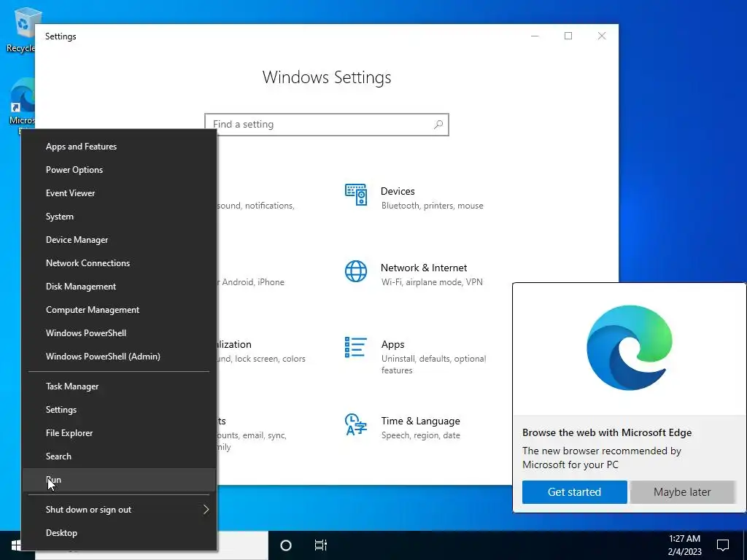Click 'Bluetooth, printers, mouse' description
The width and height of the screenshot is (747, 560).
432,206
